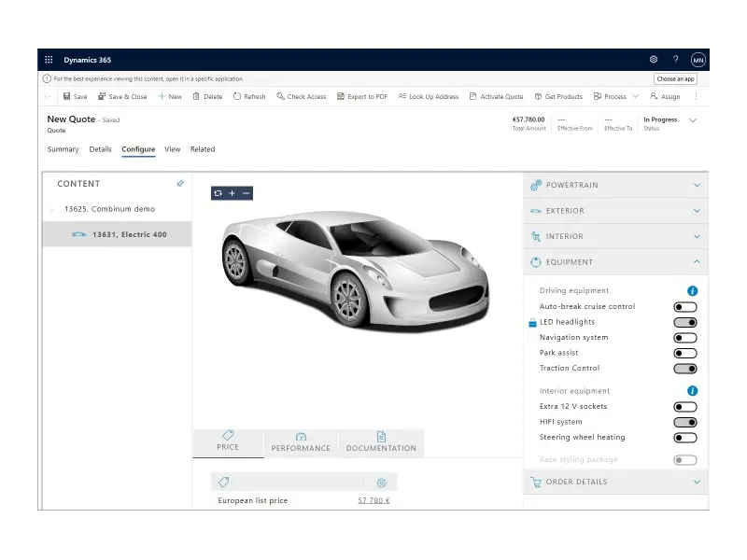747x560 pixels.
Task: Click the In Progress status text
Action: tap(660, 119)
